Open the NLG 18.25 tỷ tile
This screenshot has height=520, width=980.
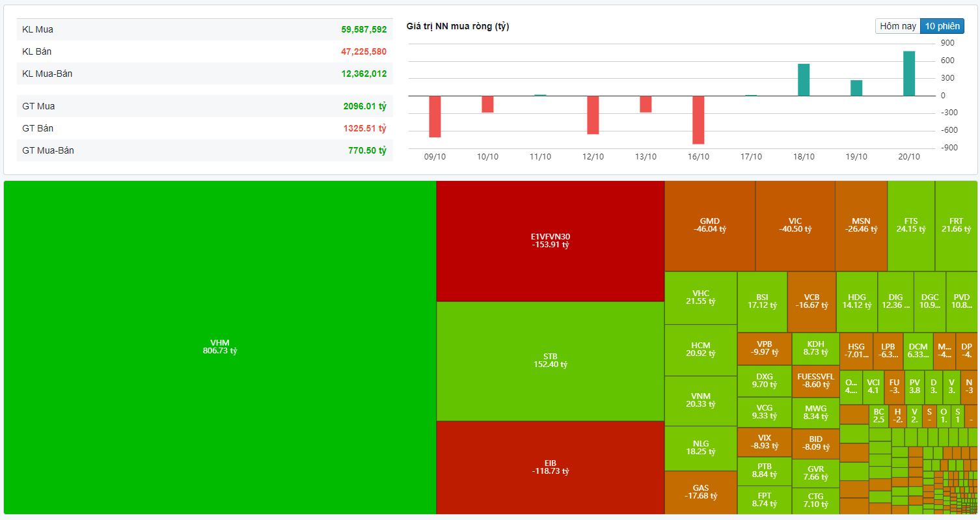point(700,448)
